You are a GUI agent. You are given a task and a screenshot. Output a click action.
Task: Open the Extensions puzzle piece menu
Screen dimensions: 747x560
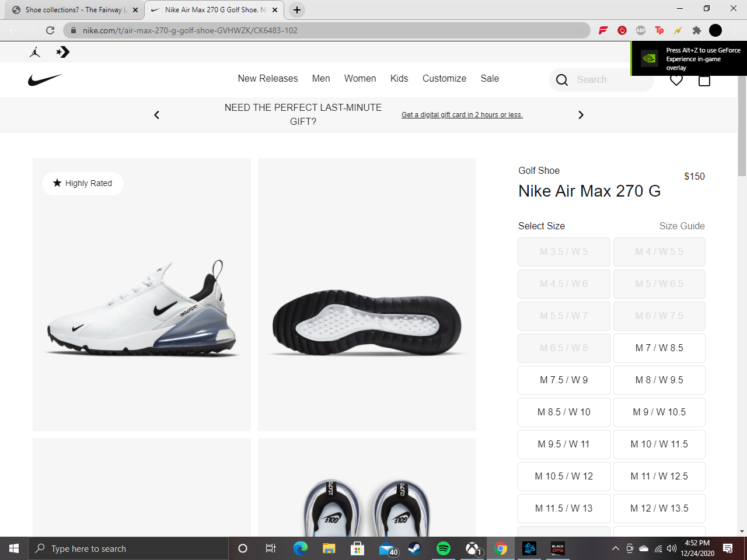697,30
